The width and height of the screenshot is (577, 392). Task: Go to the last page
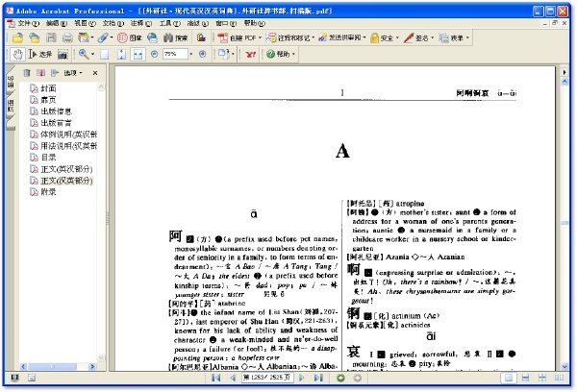point(318,378)
